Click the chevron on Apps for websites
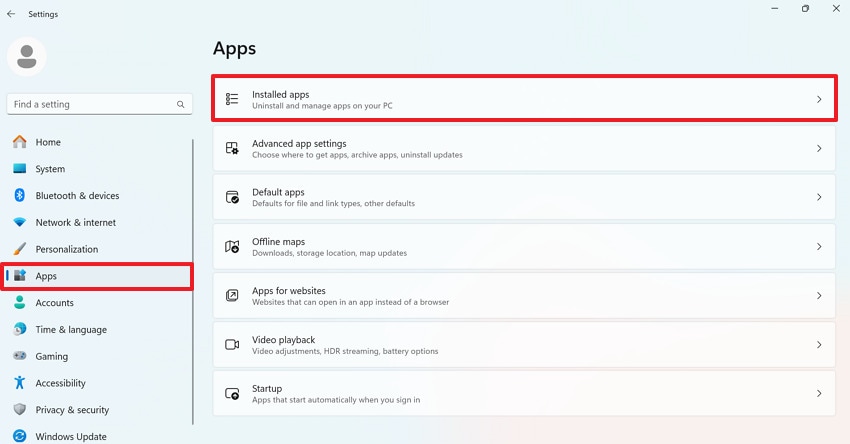The image size is (850, 444). coord(819,295)
